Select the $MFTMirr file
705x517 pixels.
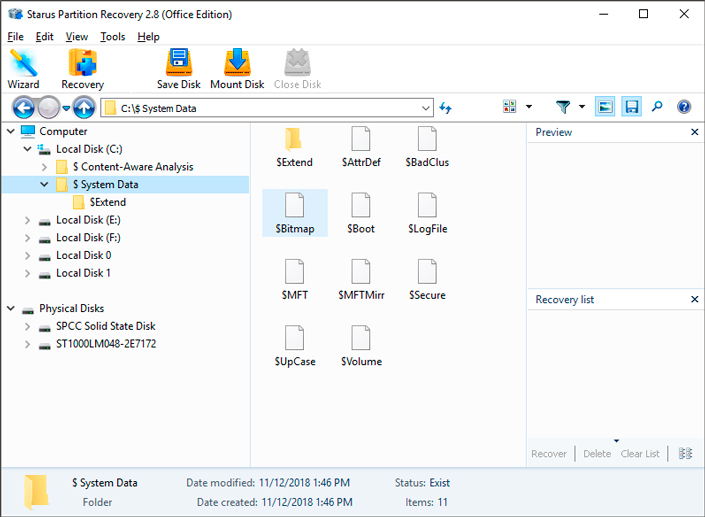pos(361,280)
